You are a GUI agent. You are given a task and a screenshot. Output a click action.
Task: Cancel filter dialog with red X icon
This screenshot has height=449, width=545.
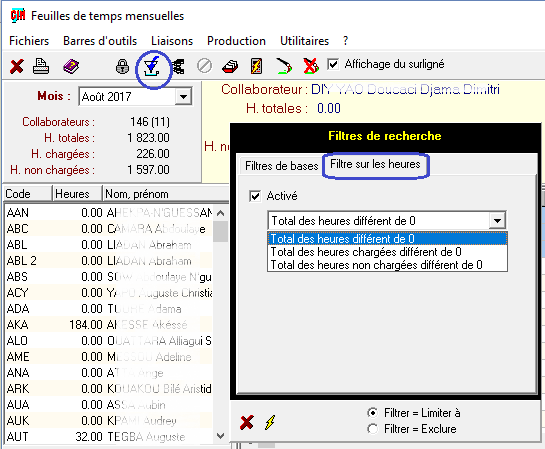[246, 422]
